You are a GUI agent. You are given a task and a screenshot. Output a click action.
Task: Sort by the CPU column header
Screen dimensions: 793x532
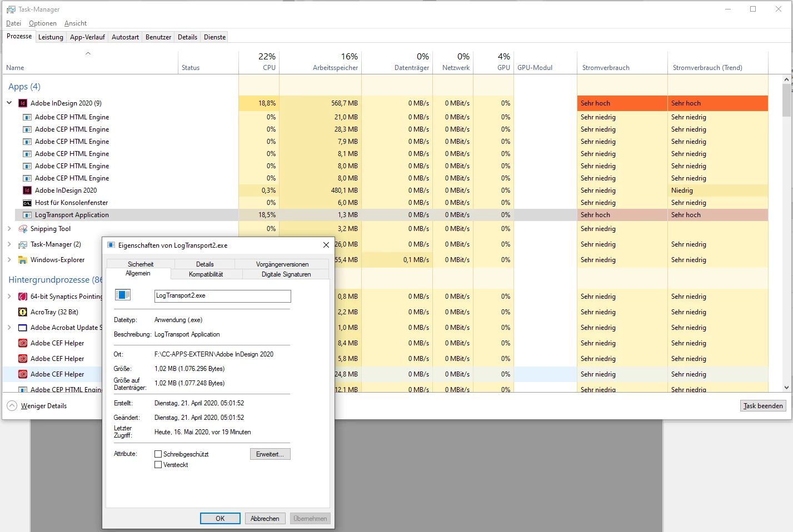point(259,62)
